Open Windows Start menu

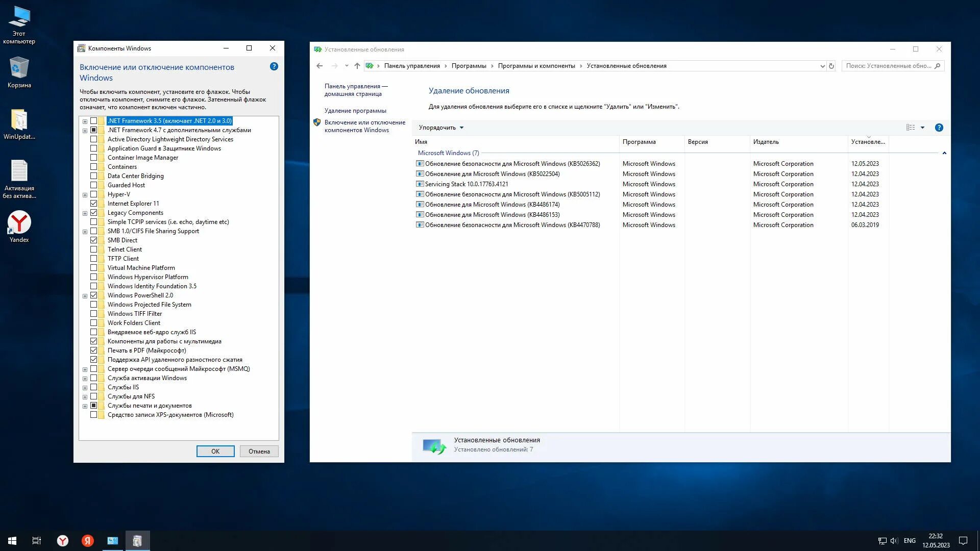pyautogui.click(x=11, y=540)
